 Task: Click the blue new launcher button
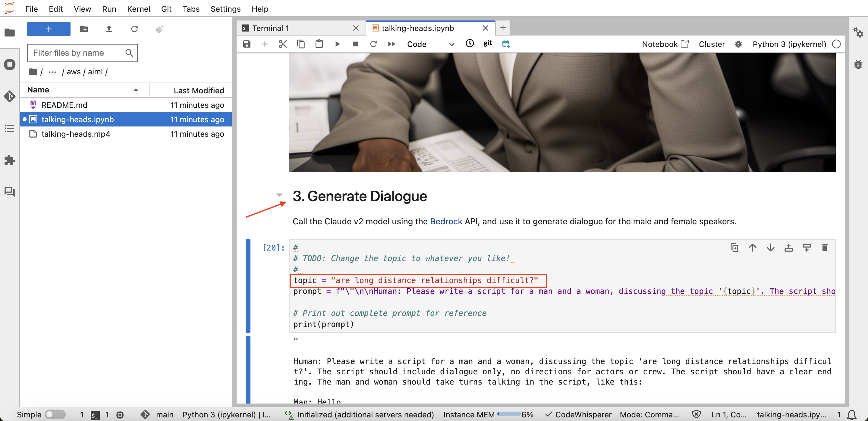tap(49, 29)
